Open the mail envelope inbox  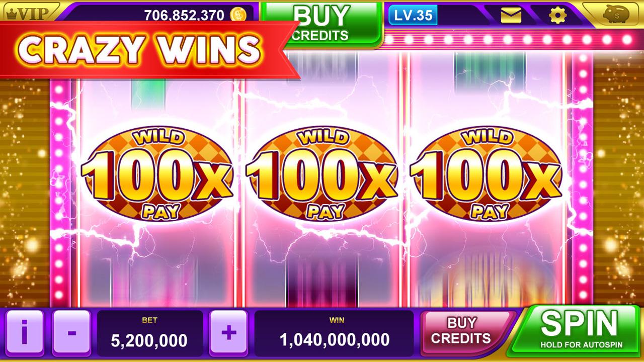click(x=511, y=16)
